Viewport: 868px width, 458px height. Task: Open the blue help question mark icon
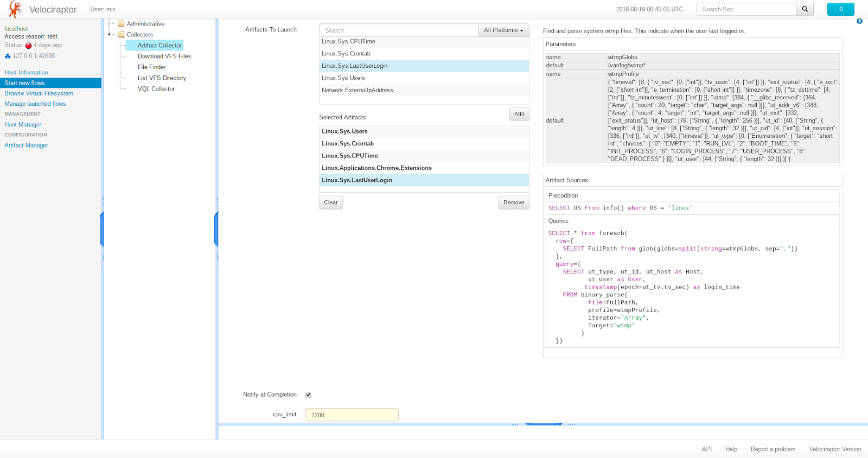pyautogui.click(x=859, y=21)
